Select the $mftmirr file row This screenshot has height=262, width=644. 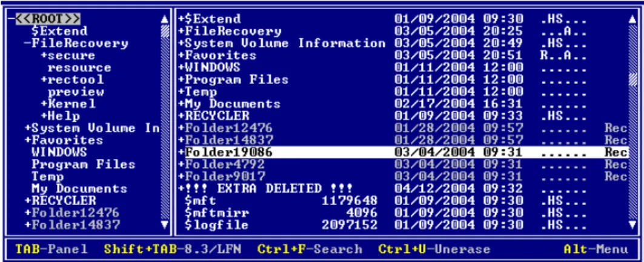402,213
